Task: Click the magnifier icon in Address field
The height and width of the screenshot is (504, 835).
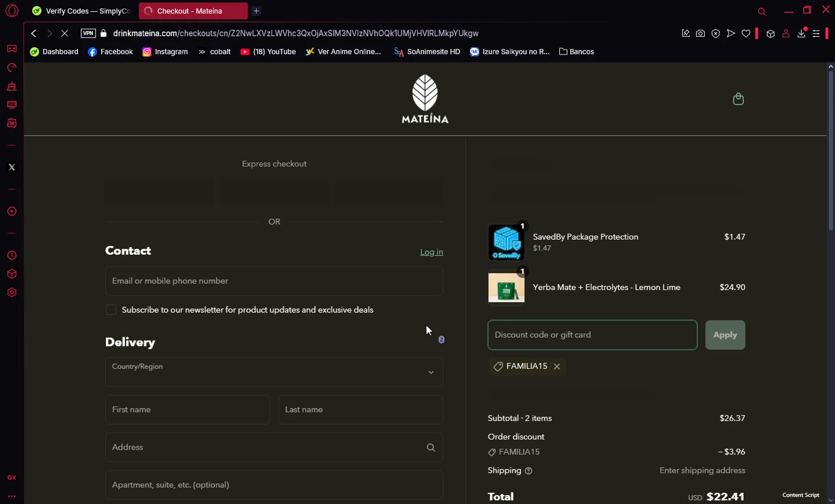Action: click(431, 447)
